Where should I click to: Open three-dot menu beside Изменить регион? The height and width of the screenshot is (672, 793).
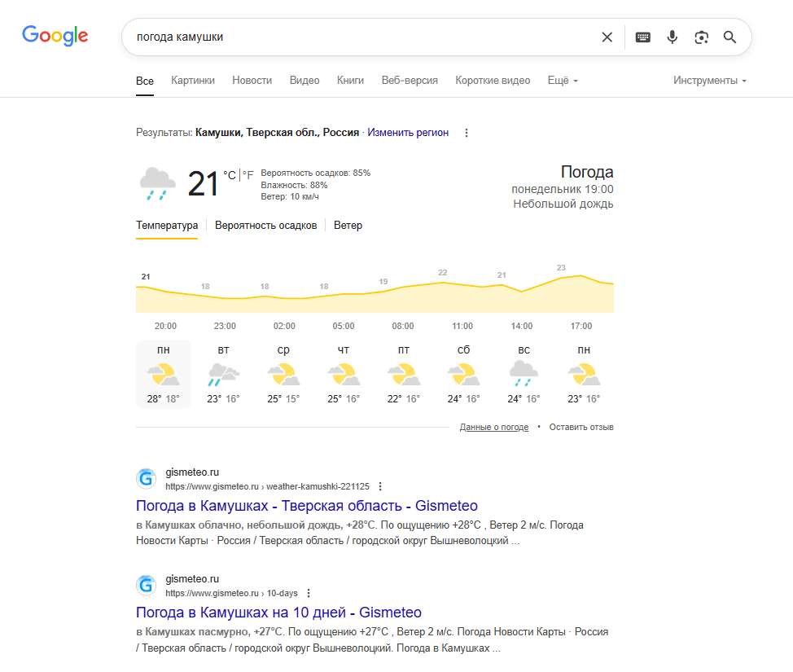tap(467, 133)
